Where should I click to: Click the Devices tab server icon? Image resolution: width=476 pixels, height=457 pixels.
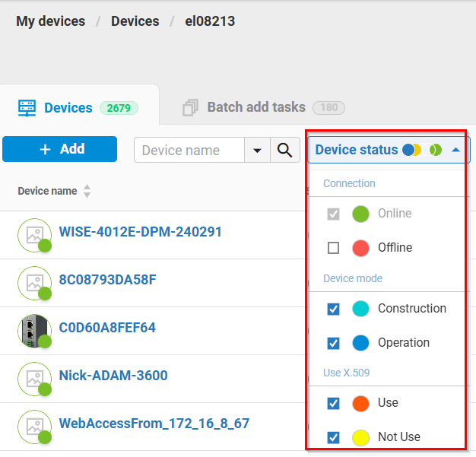click(27, 108)
